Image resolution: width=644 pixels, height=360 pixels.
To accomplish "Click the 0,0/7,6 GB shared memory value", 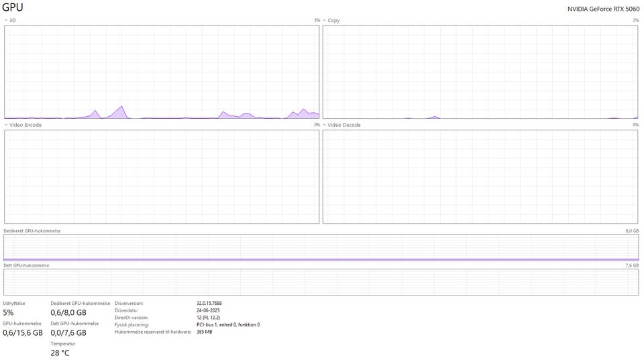I will (x=68, y=333).
